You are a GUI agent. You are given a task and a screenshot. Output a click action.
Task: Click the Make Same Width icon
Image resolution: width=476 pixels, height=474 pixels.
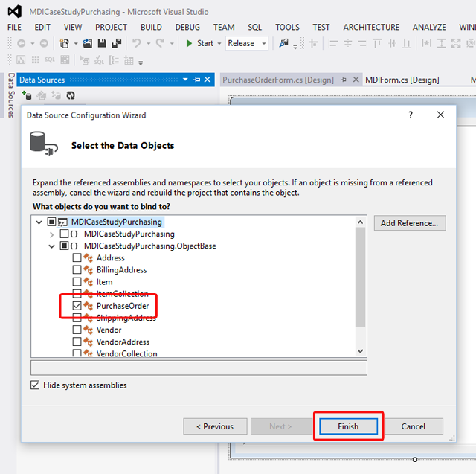tap(426, 43)
